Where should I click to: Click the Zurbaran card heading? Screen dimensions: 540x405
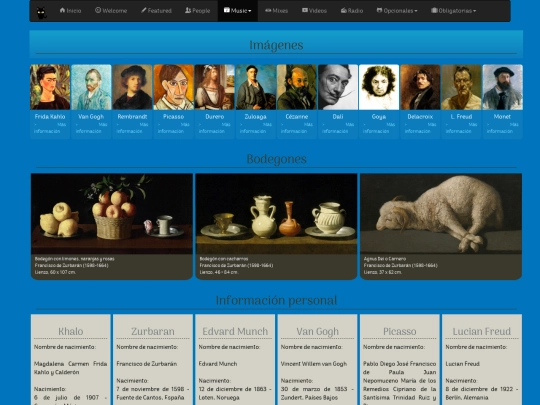153,331
